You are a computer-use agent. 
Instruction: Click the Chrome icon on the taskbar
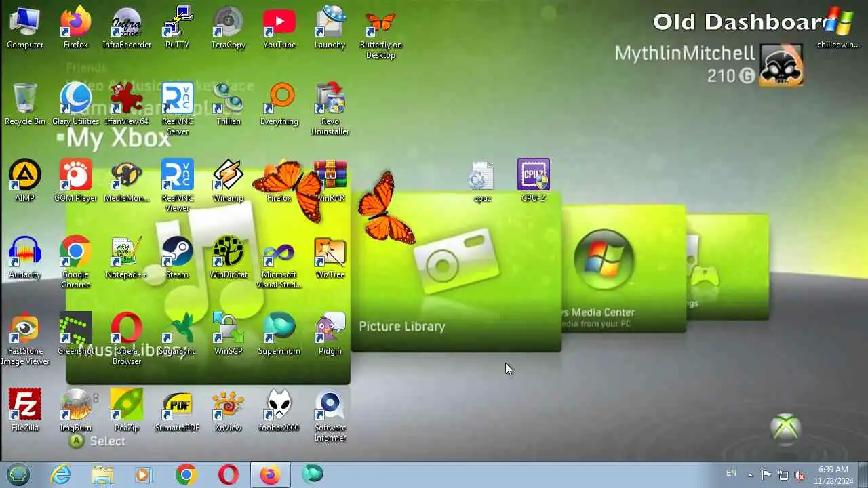(x=186, y=474)
